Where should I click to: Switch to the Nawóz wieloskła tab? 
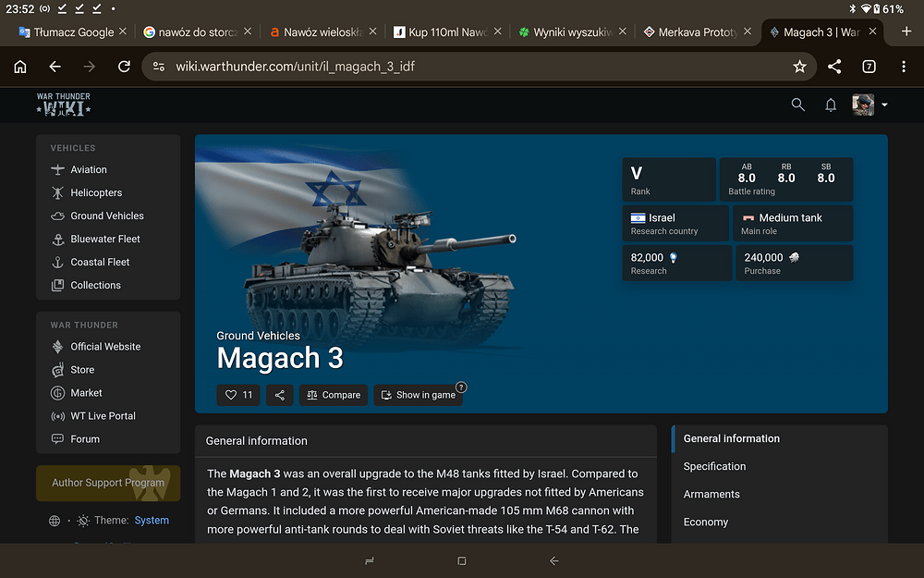click(316, 31)
